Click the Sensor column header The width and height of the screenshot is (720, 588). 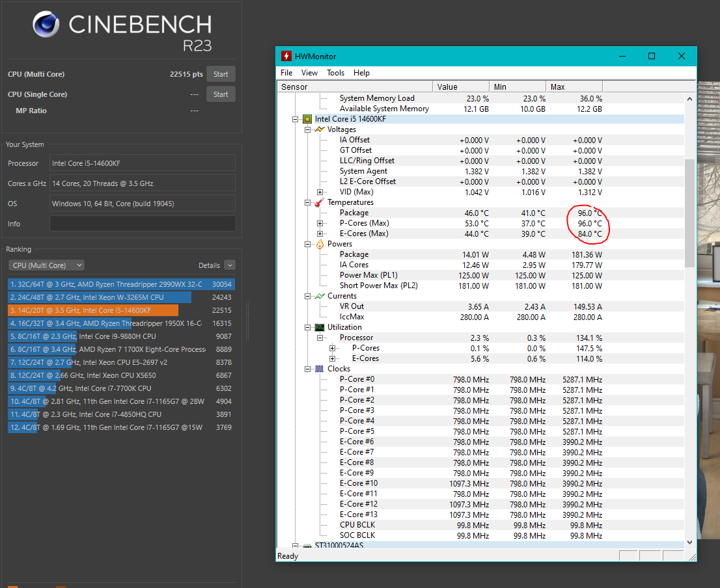click(x=355, y=87)
